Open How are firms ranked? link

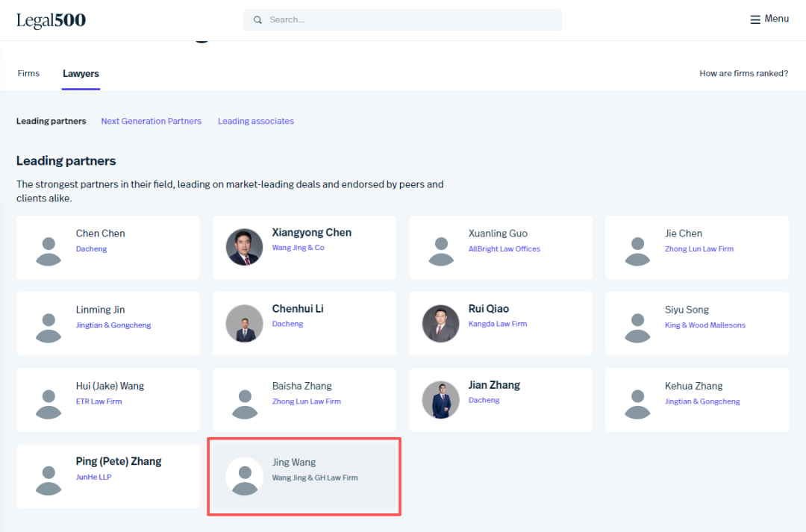tap(743, 74)
